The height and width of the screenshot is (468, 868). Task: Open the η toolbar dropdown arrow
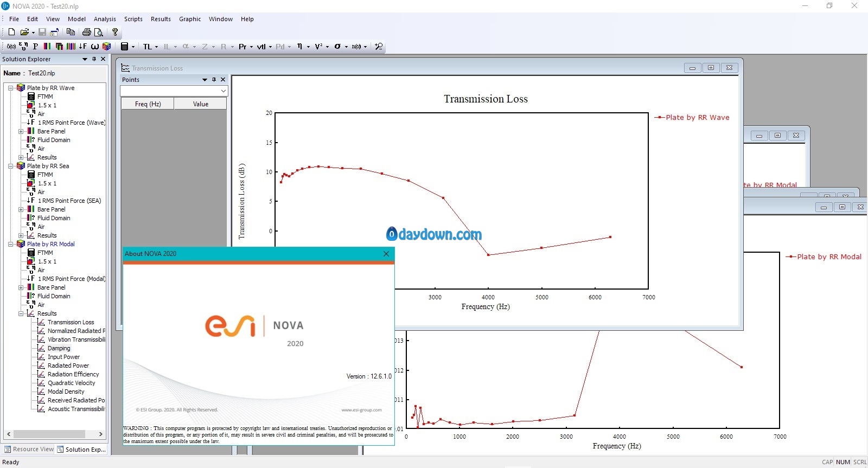(308, 47)
